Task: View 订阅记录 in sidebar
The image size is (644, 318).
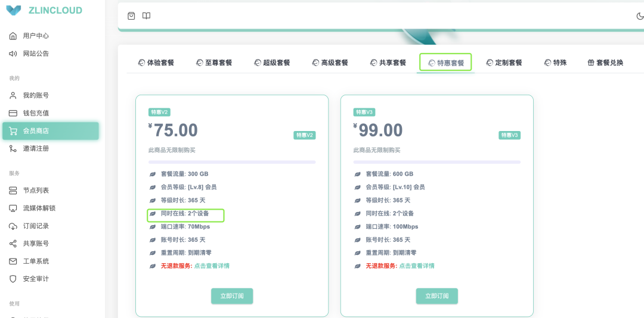Action: pos(36,226)
